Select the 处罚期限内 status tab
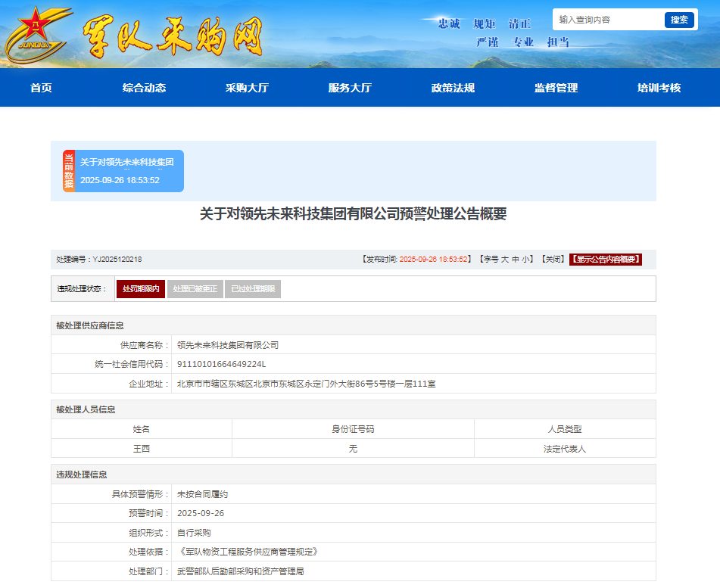Screen dimensions: 720x588 pyautogui.click(x=140, y=289)
